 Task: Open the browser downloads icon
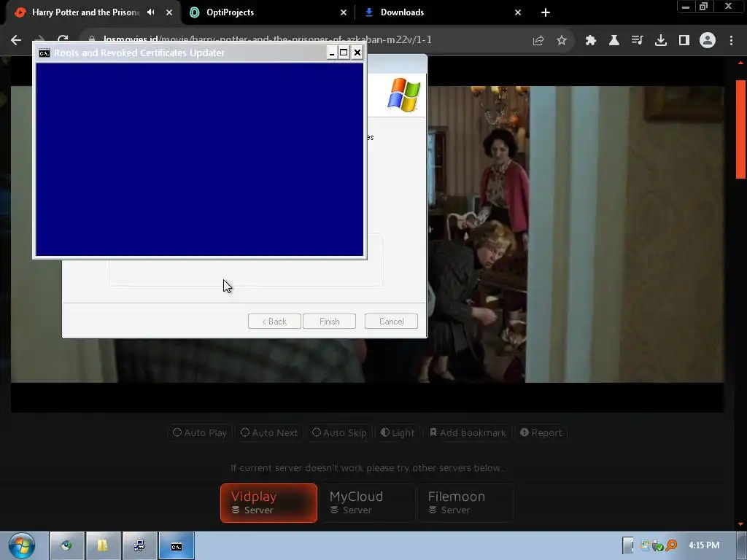point(661,41)
